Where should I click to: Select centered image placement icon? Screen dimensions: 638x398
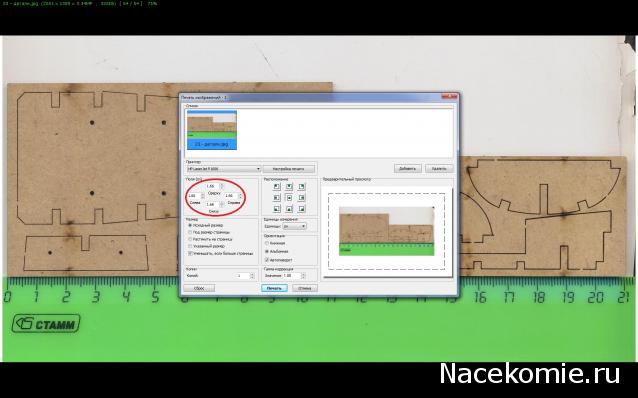click(x=289, y=198)
